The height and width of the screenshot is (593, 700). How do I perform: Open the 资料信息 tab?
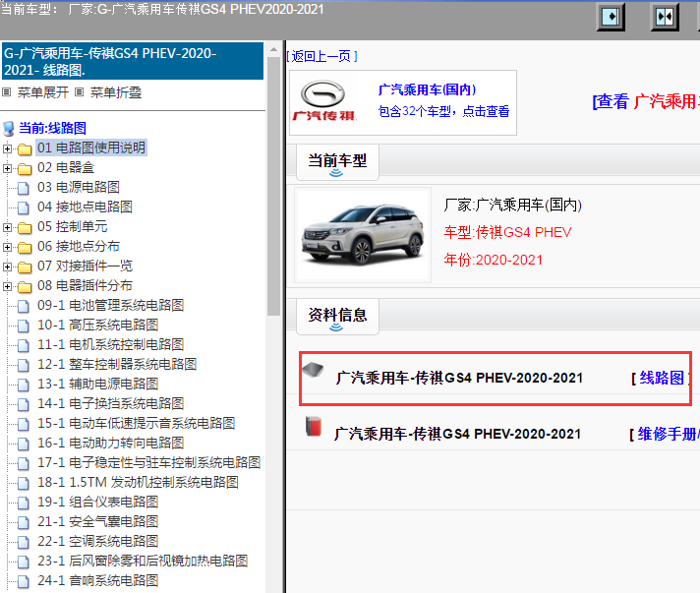[x=337, y=317]
